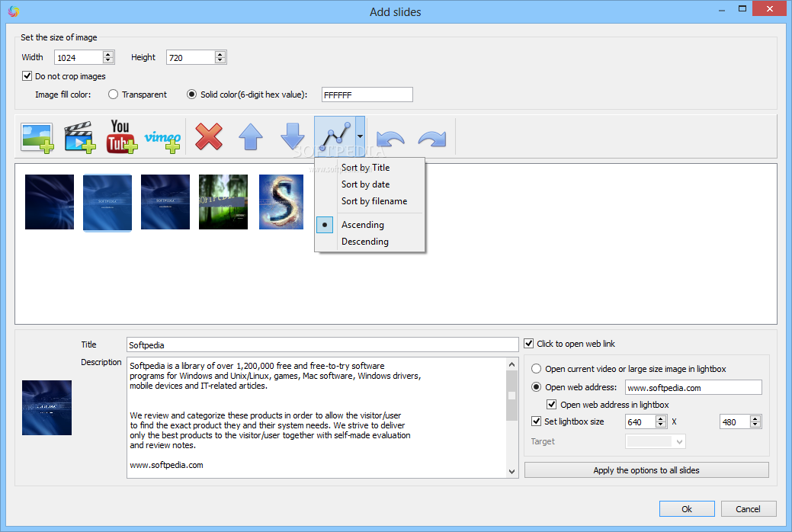Click the Height input field
This screenshot has width=792, height=532.
[x=191, y=57]
